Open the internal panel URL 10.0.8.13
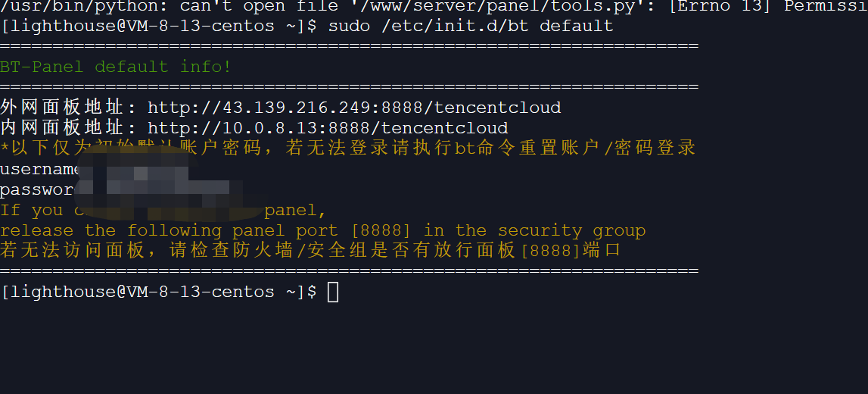The width and height of the screenshot is (868, 394). (328, 127)
